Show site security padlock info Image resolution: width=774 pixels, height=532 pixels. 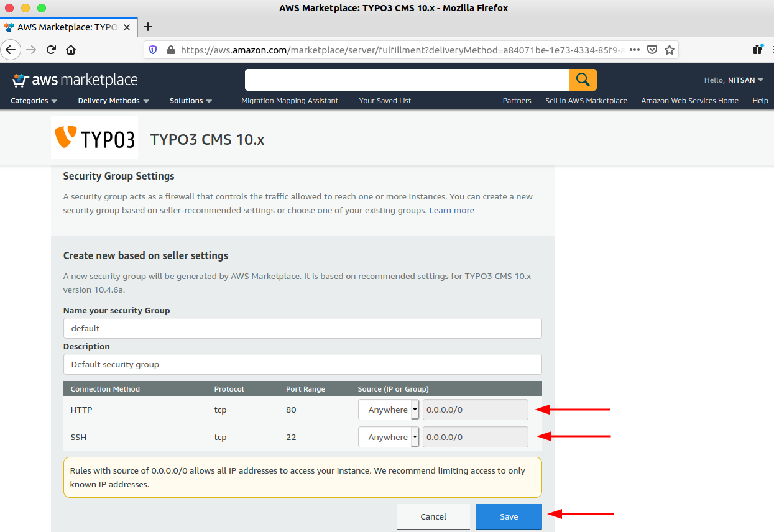point(170,50)
